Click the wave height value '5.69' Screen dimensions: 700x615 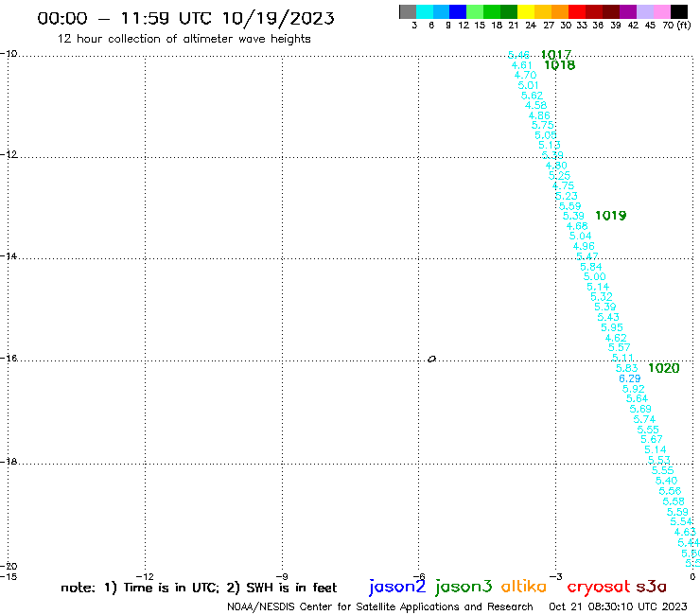(x=640, y=409)
